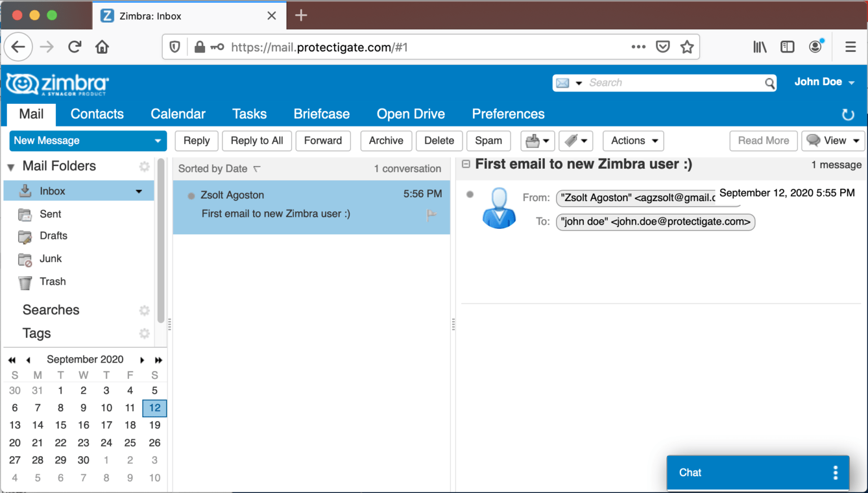Image resolution: width=868 pixels, height=493 pixels.
Task: Click the Reply button
Action: coord(197,141)
